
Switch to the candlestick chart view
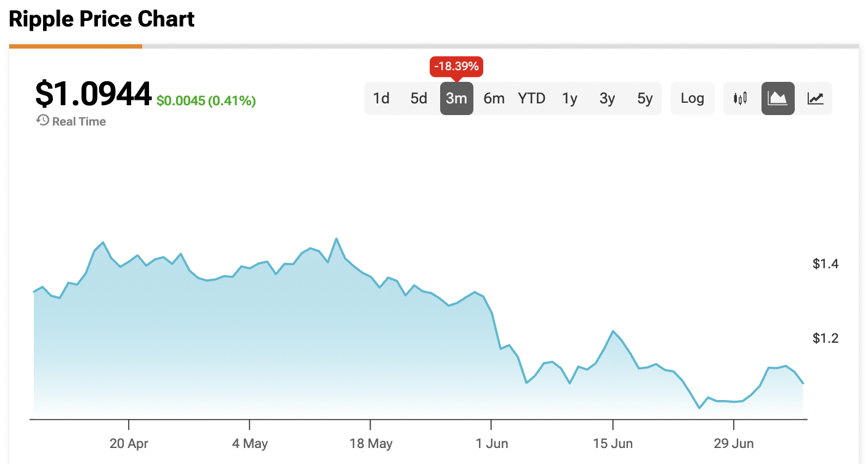[740, 98]
